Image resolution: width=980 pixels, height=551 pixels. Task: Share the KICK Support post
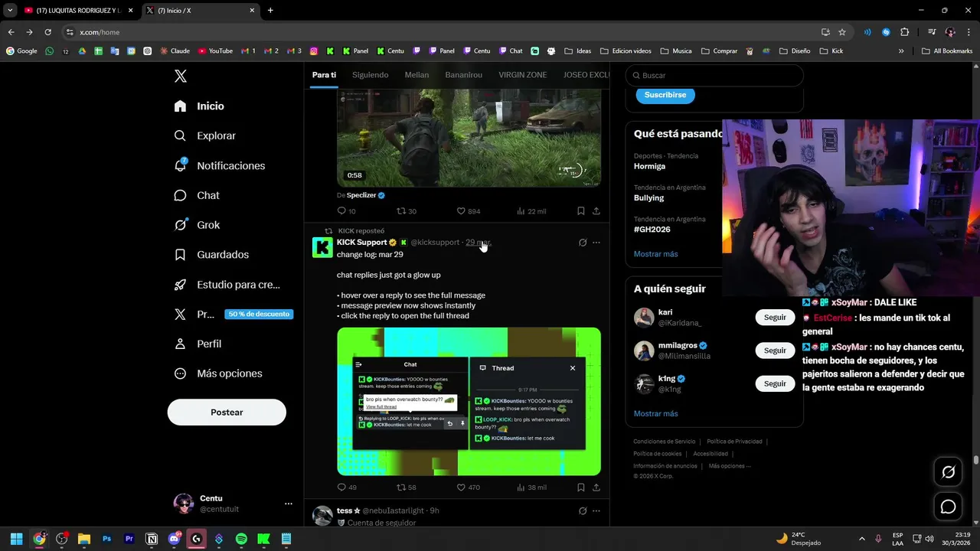pos(596,487)
